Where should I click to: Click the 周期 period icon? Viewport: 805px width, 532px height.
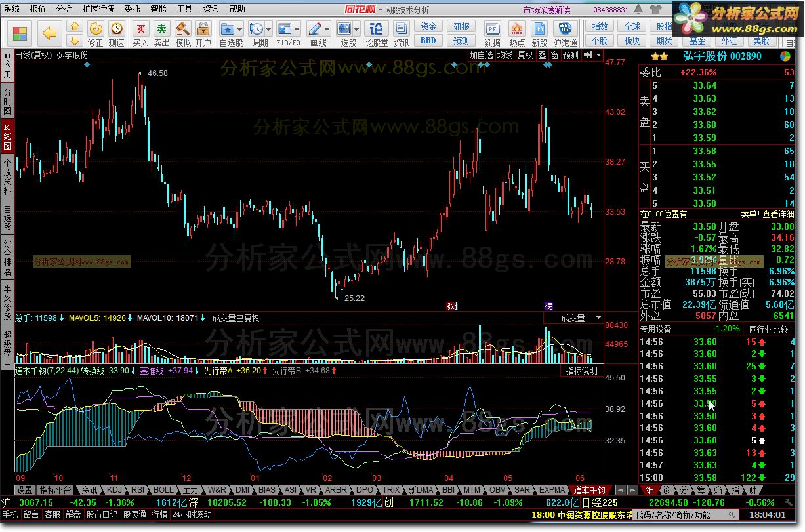[x=257, y=30]
